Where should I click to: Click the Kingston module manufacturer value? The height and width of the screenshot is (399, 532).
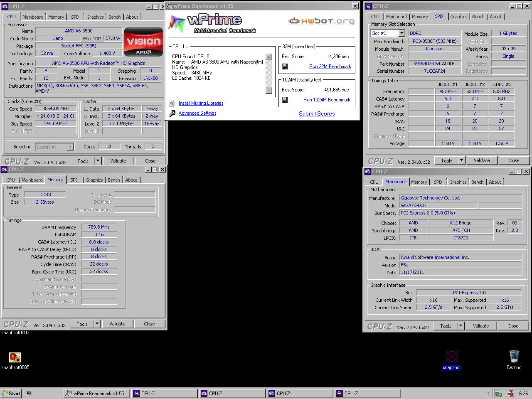click(x=434, y=49)
